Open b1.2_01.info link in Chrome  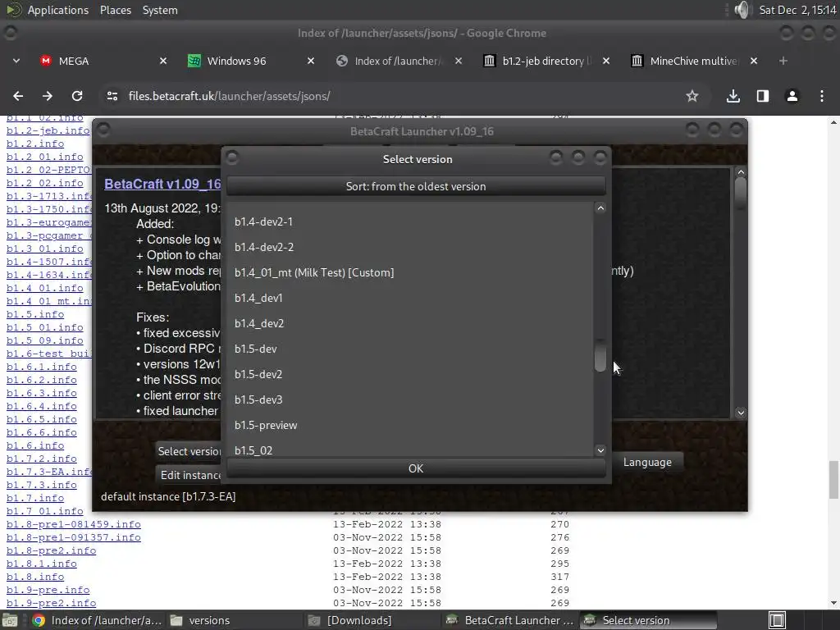[44, 157]
